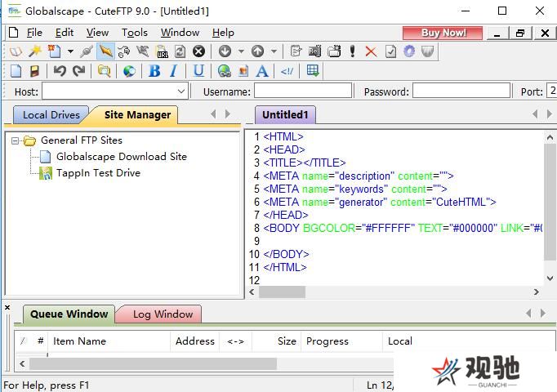Screen dimensions: 557x392
Task: Click the Password input field
Action: click(461, 91)
